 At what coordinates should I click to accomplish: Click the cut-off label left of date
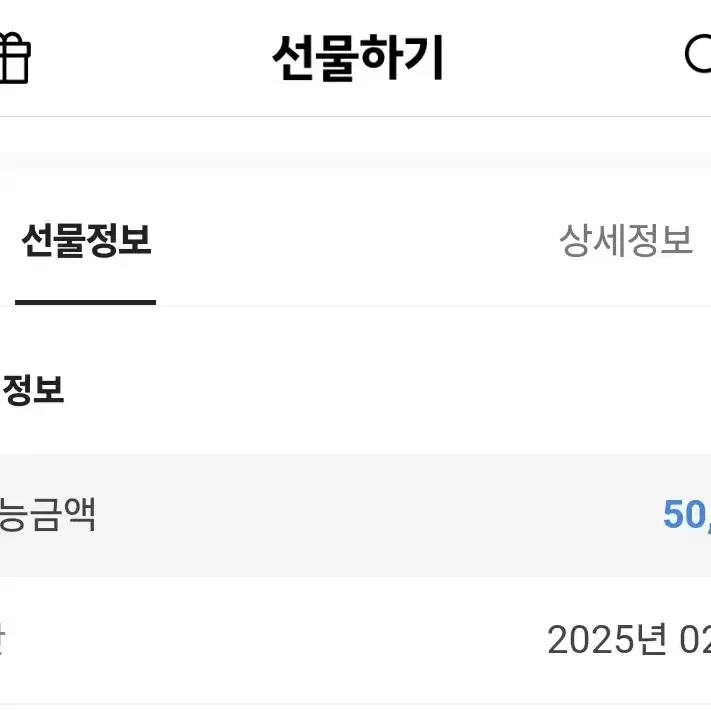[x=2, y=639]
